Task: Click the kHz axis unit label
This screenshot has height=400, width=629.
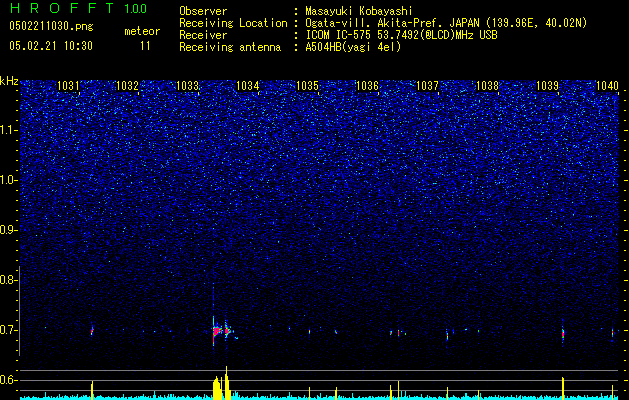Action: pos(9,81)
